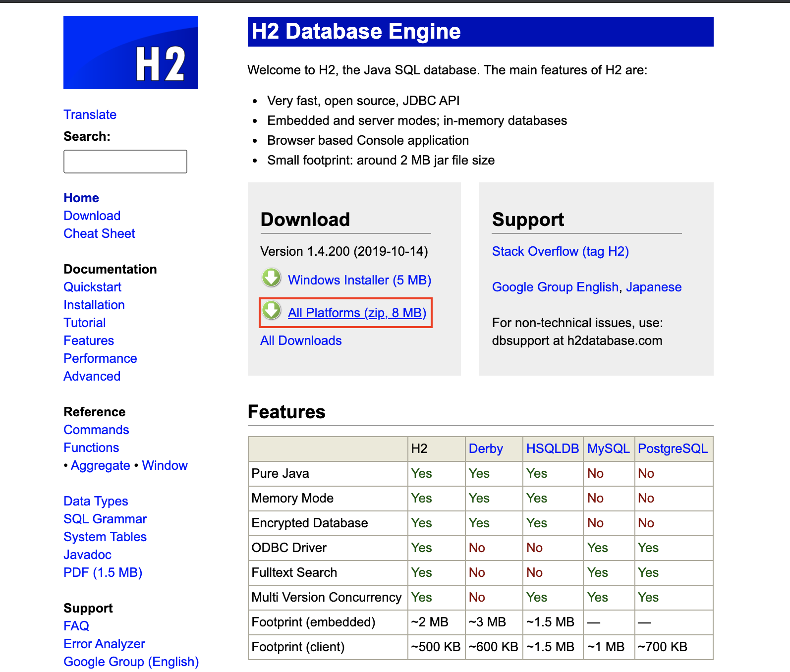Open the Translate link
This screenshot has width=790, height=672.
90,114
